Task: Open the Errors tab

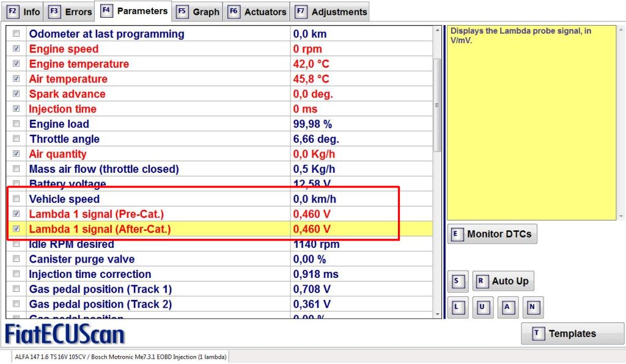Action: [x=71, y=12]
